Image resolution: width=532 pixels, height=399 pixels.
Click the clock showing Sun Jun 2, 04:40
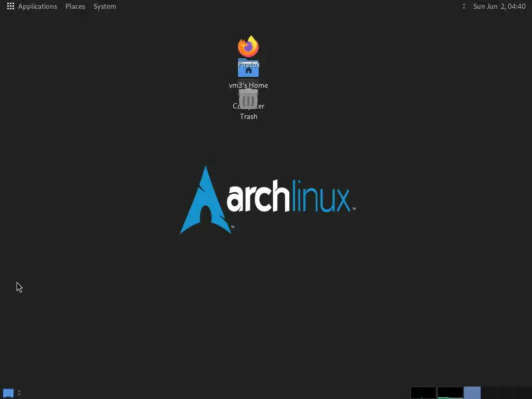[499, 6]
